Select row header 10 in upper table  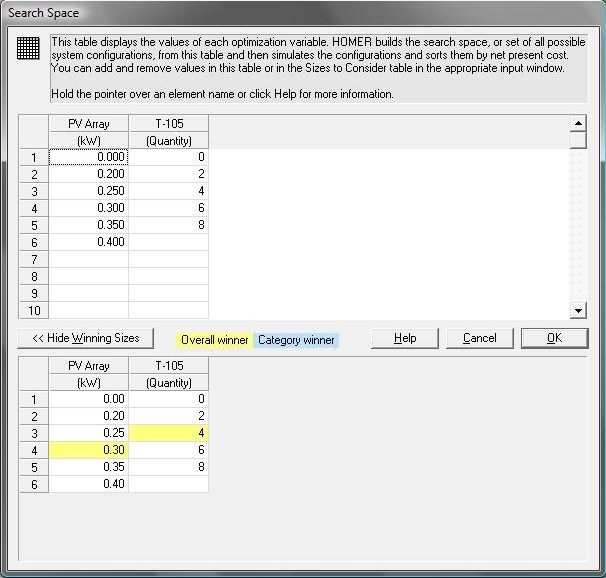pyautogui.click(x=33, y=310)
